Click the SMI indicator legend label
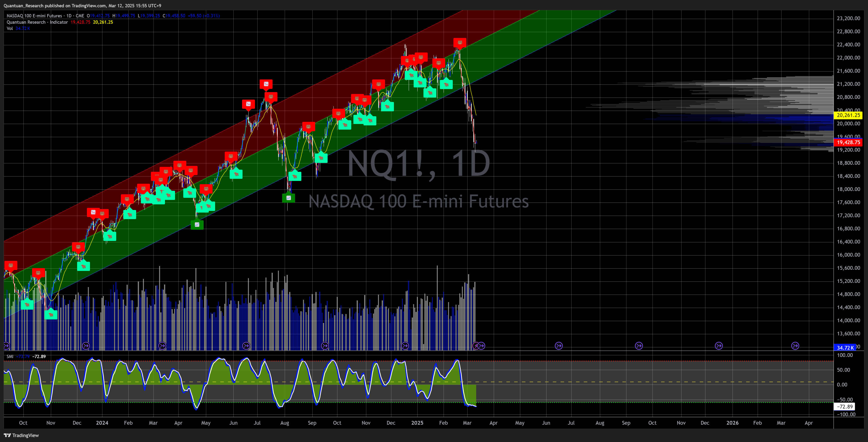 click(x=10, y=356)
